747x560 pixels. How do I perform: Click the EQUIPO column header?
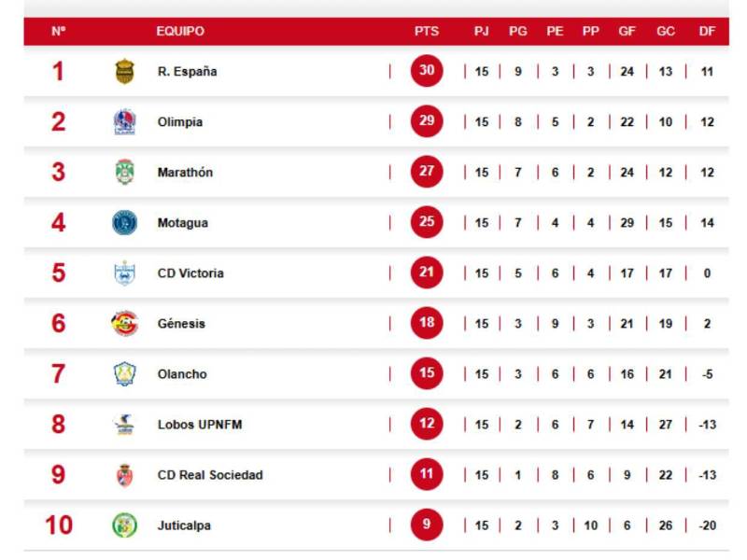(x=180, y=31)
